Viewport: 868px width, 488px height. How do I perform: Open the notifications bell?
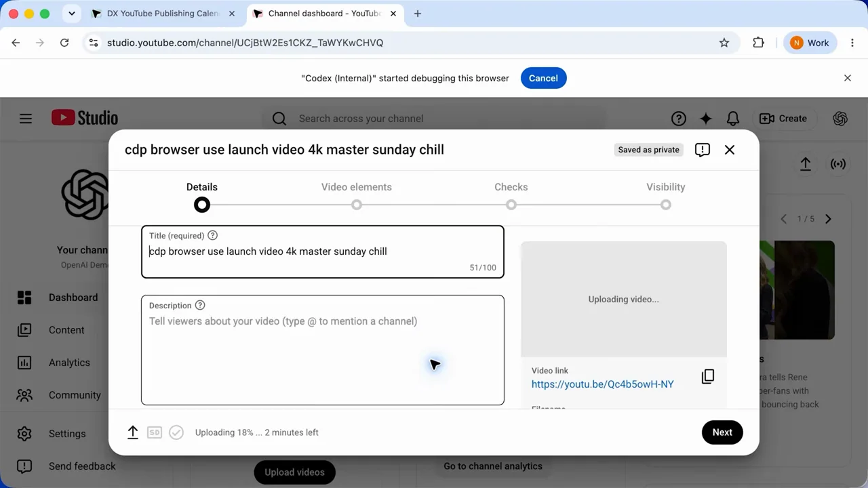pos(733,119)
